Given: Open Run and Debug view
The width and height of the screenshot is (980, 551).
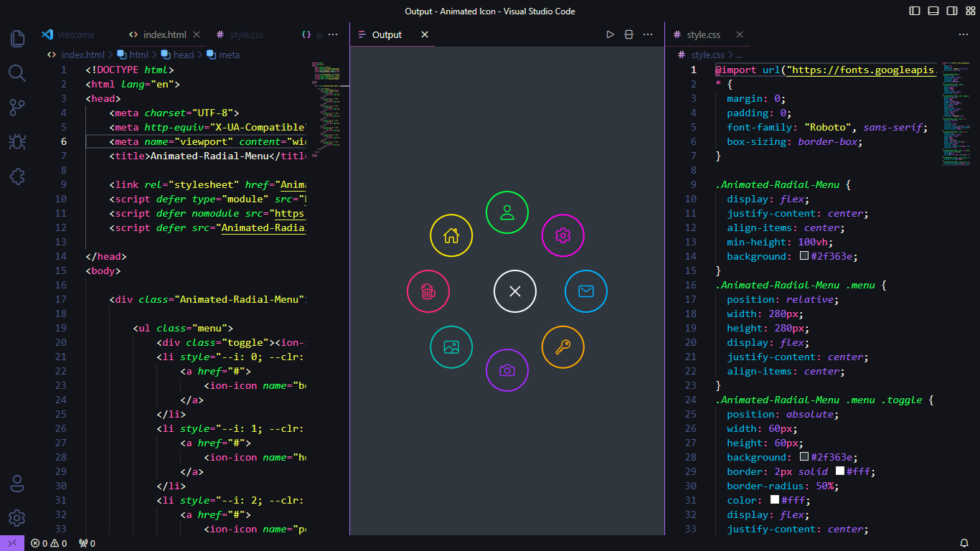Looking at the screenshot, I should 17,142.
